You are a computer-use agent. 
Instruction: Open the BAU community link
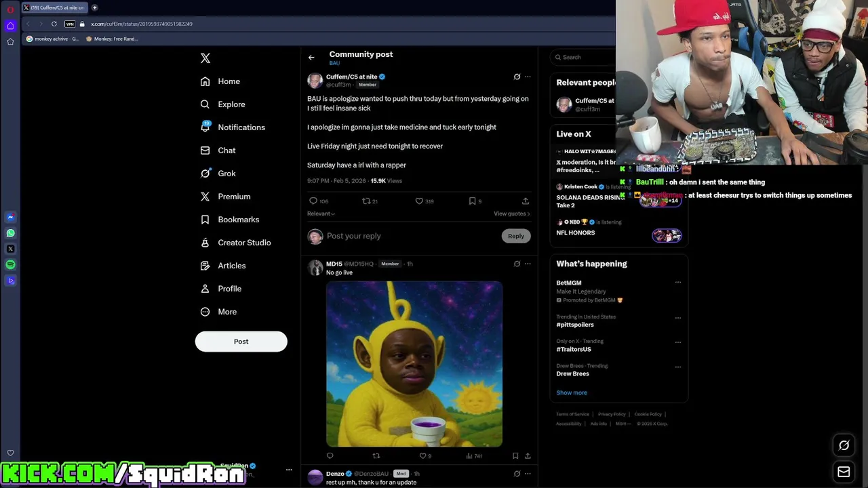tap(334, 63)
